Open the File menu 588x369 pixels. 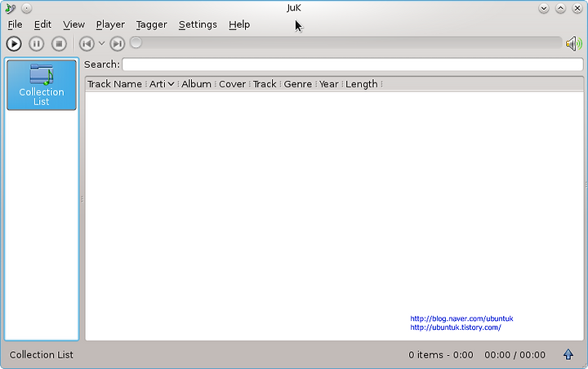coord(15,24)
